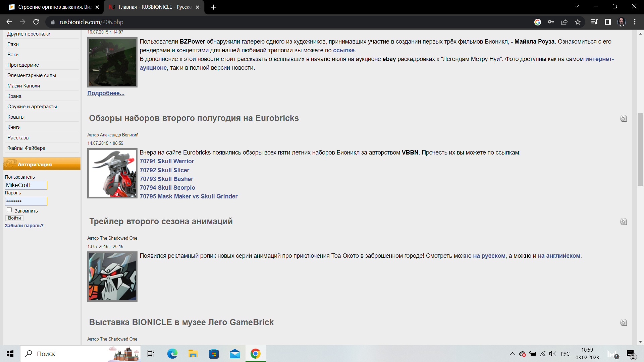Open the media control button in Chrome
This screenshot has width=644, height=362.
pyautogui.click(x=594, y=22)
